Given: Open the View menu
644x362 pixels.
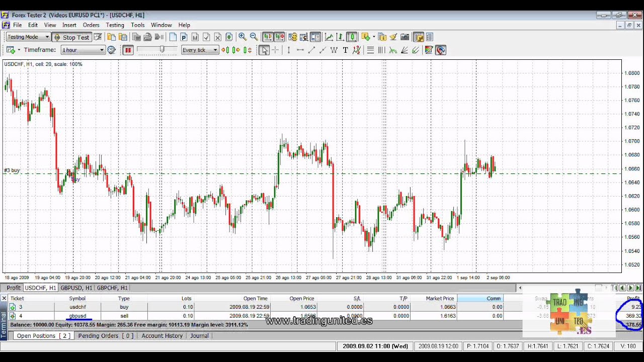Looking at the screenshot, I should click(50, 25).
